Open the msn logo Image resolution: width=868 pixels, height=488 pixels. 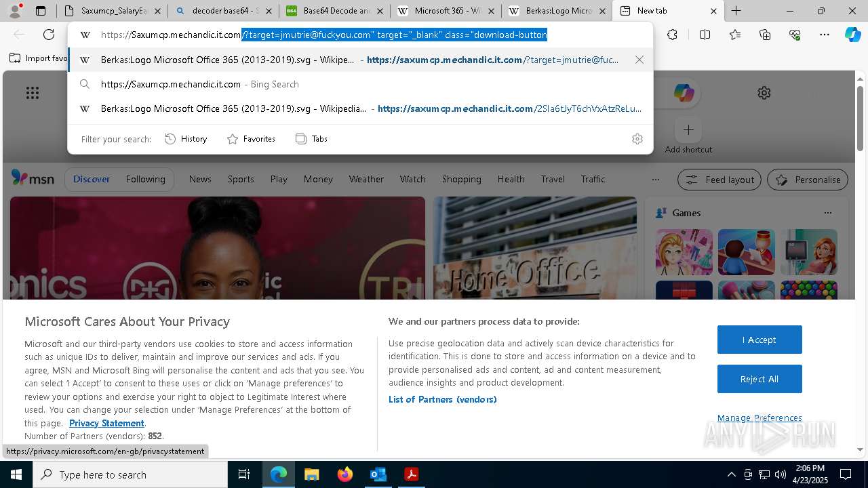(33, 178)
